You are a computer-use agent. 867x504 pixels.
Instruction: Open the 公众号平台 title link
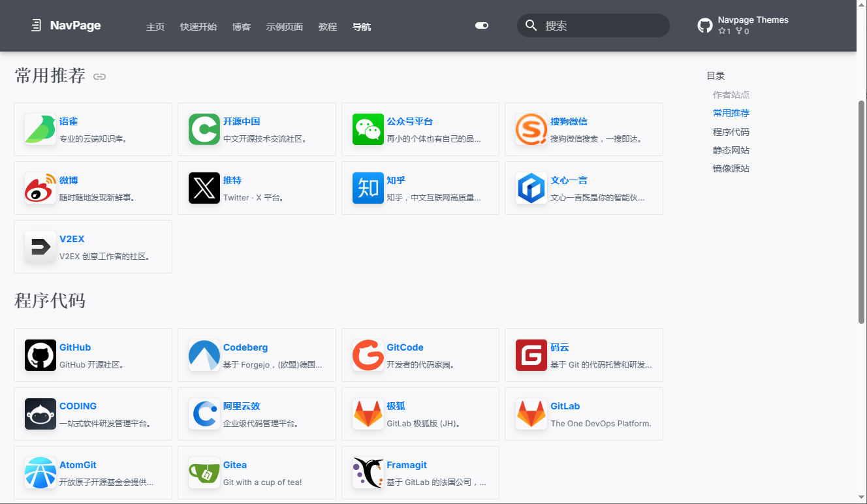(410, 121)
